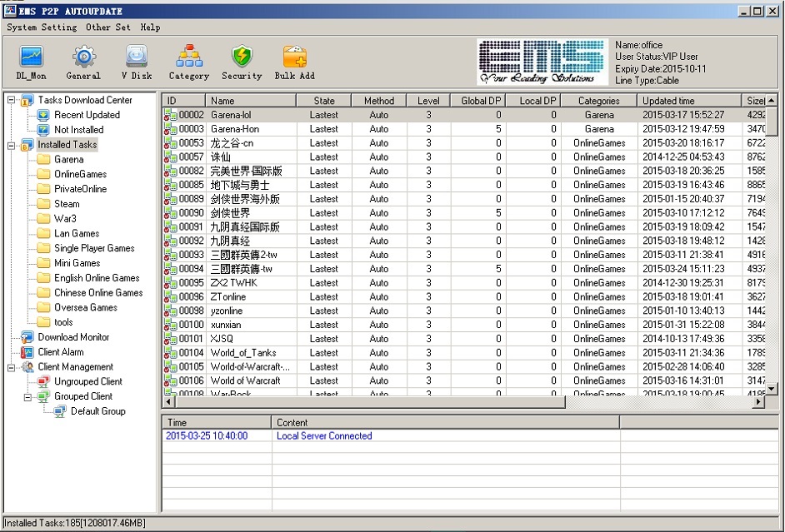
Task: Select the OnlineGames category in the tree
Action: point(81,175)
